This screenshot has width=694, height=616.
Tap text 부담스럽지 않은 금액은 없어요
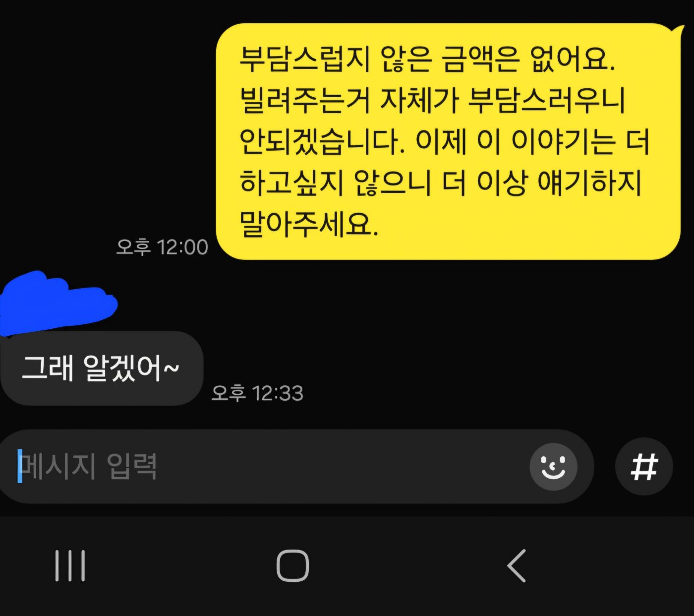427,59
